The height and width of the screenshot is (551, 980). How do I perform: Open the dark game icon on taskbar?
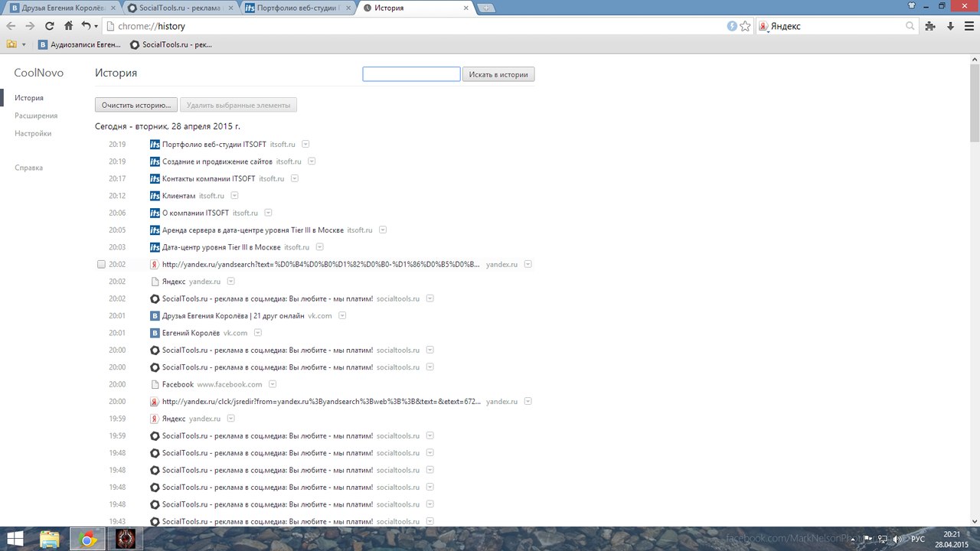(125, 539)
